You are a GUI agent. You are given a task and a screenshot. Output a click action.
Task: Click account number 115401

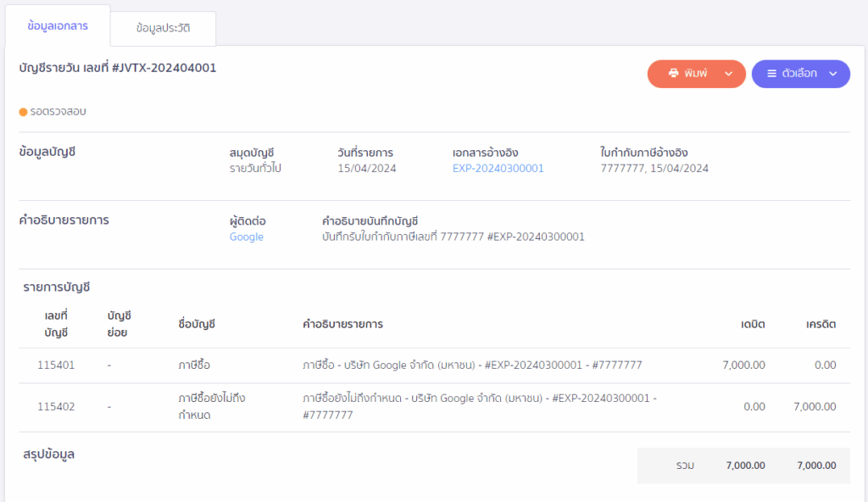coord(56,365)
